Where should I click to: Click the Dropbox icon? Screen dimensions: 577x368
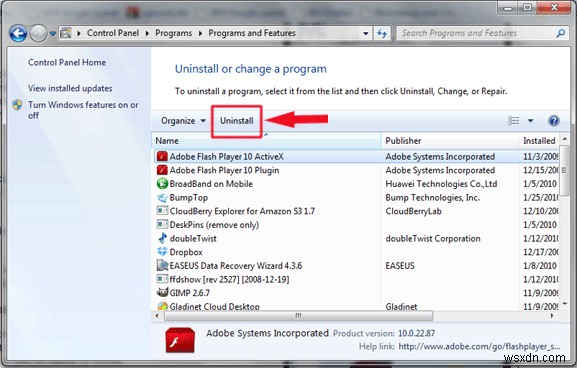[162, 252]
